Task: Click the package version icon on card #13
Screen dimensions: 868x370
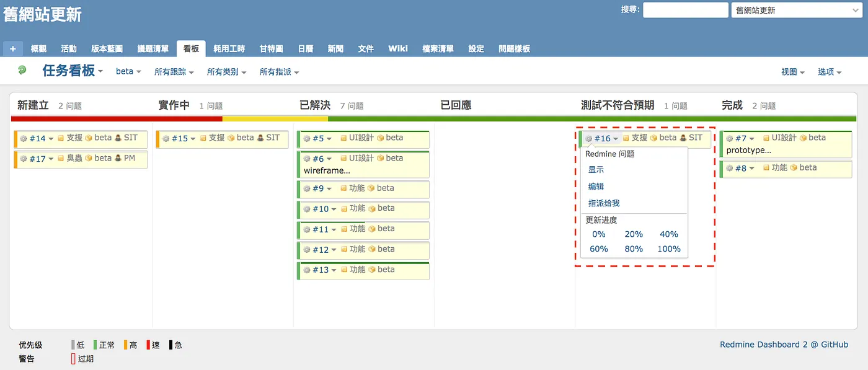Action: pos(372,270)
